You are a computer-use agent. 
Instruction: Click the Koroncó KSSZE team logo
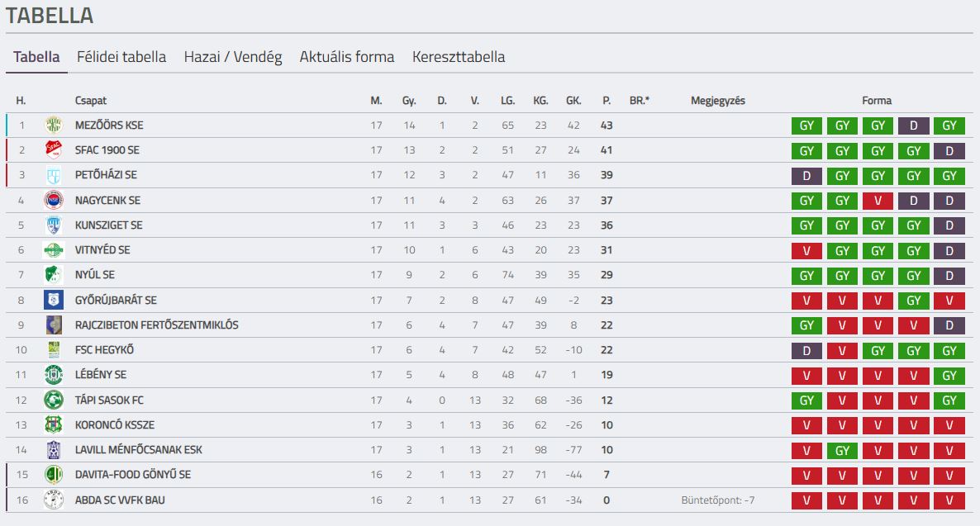tap(54, 424)
